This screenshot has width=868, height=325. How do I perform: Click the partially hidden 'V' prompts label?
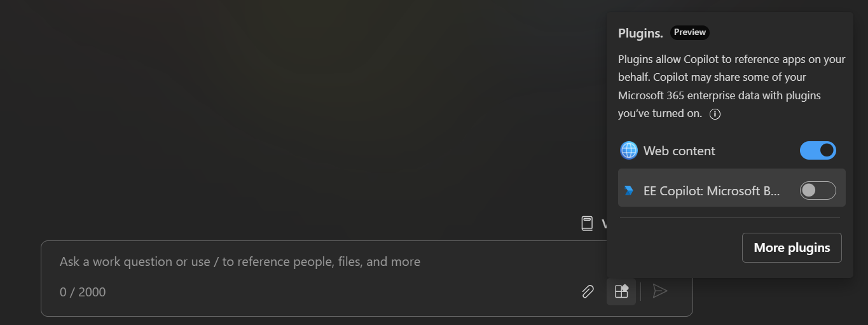coord(603,223)
